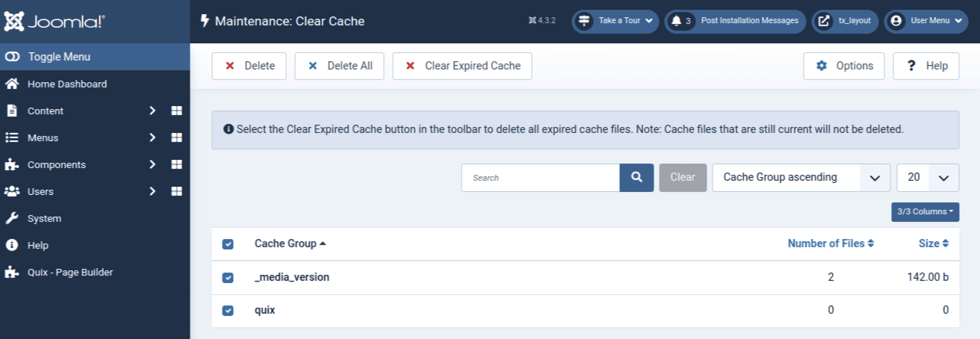Click the Delete All button

tap(339, 66)
